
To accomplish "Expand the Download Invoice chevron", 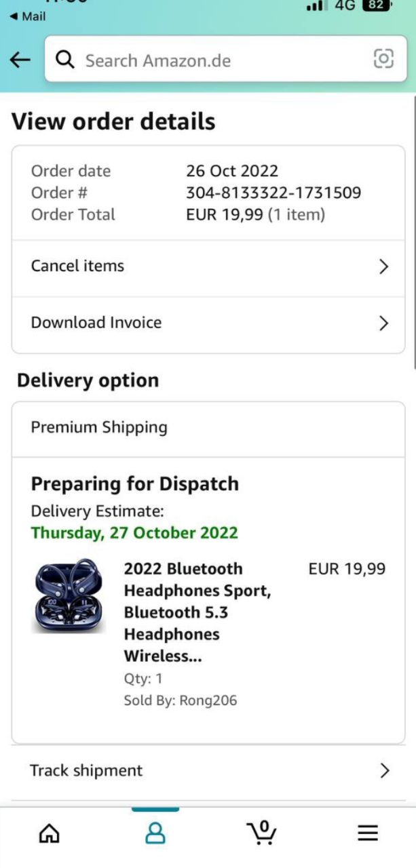I will coord(383,323).
